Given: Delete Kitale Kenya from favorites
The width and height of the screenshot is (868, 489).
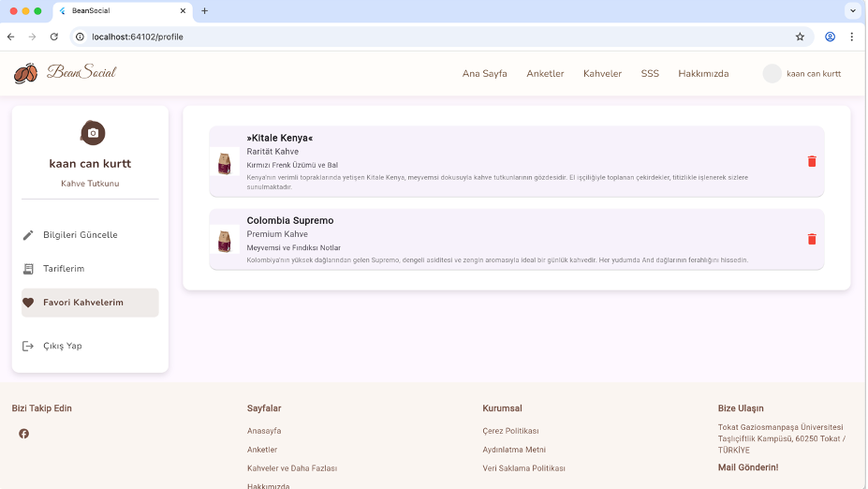Looking at the screenshot, I should pyautogui.click(x=812, y=161).
